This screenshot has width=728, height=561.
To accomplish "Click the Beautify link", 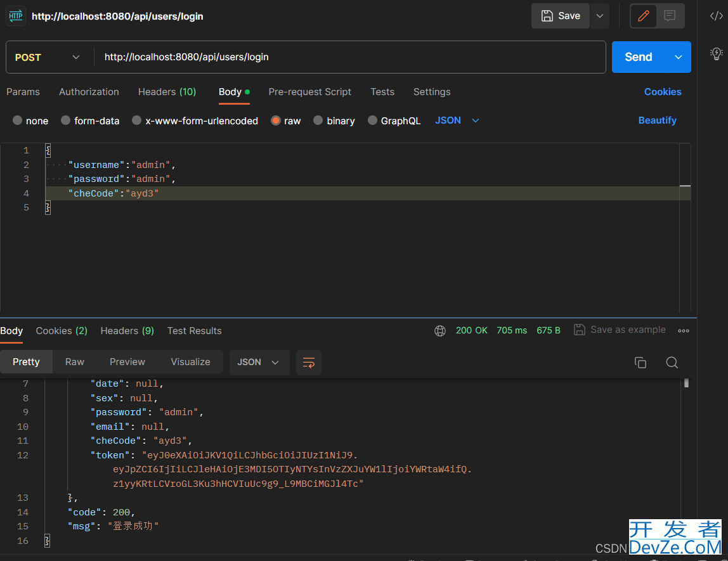I will pyautogui.click(x=657, y=120).
